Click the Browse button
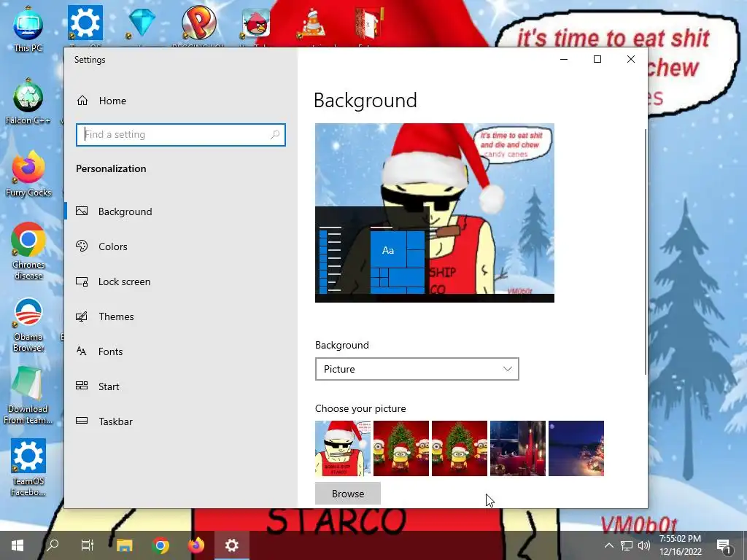Viewport: 747px width, 560px height. coord(348,494)
